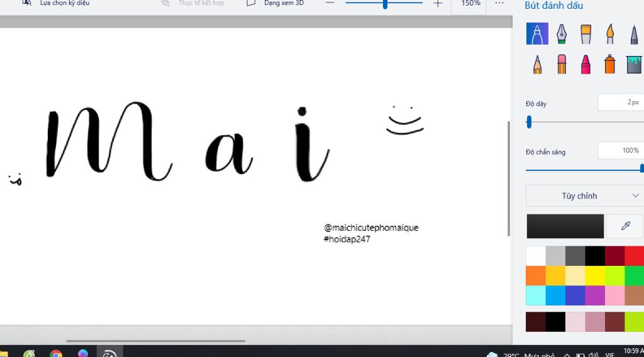
Task: Pick the pale pink custom color swatch
Action: coord(575,322)
